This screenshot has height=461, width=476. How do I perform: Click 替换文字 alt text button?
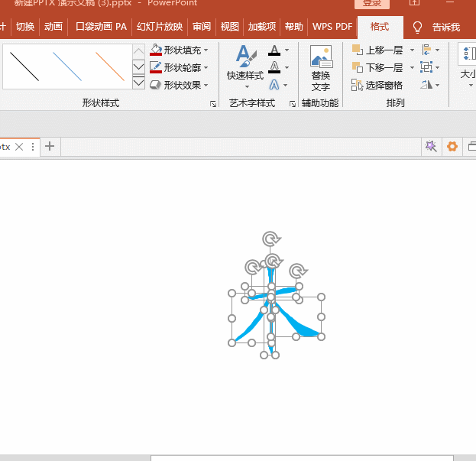(321, 68)
